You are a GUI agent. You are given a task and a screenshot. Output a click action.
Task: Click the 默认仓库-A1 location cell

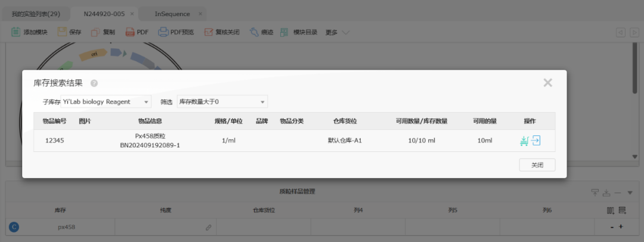click(x=345, y=141)
